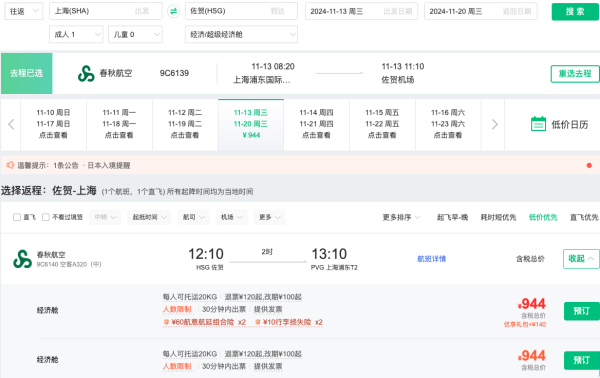This screenshot has width=600, height=378.
Task: Tick the 不看过境签 checkbox
Action: (46, 217)
